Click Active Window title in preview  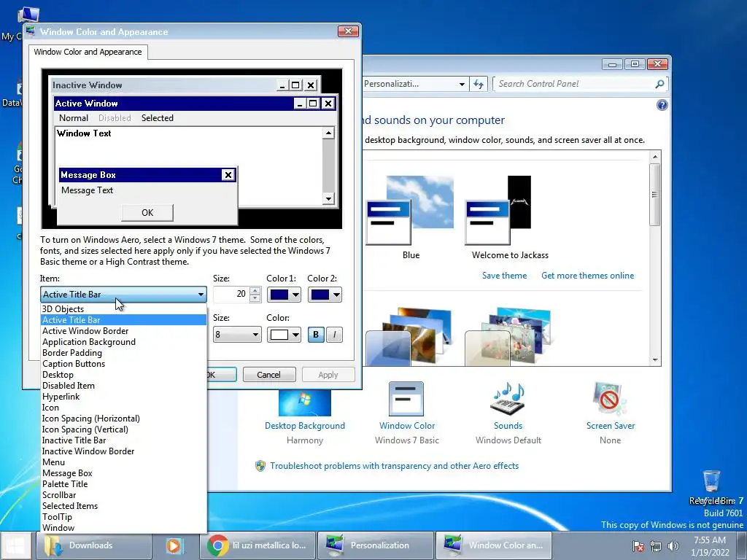pyautogui.click(x=86, y=104)
